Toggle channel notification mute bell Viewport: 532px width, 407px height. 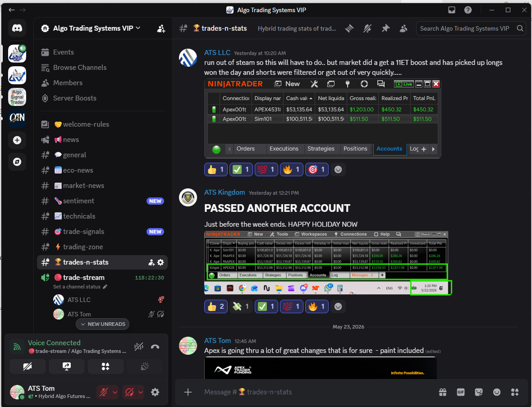pos(367,28)
